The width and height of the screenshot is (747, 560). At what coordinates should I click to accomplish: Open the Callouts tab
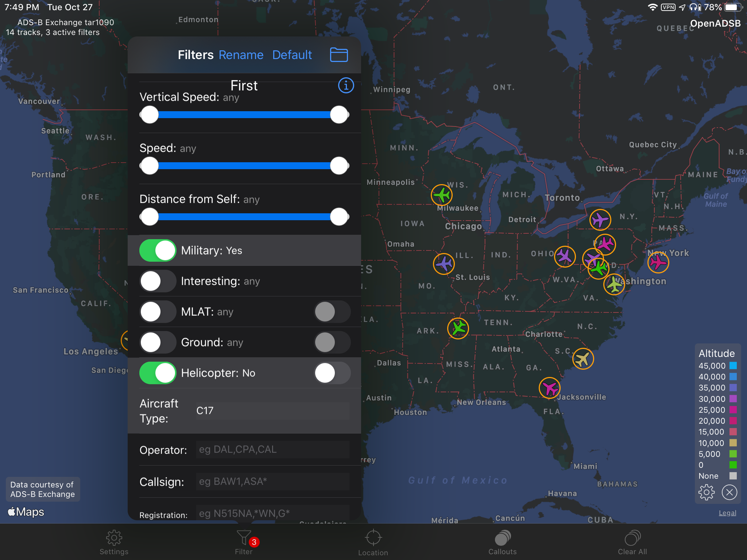coord(503,542)
